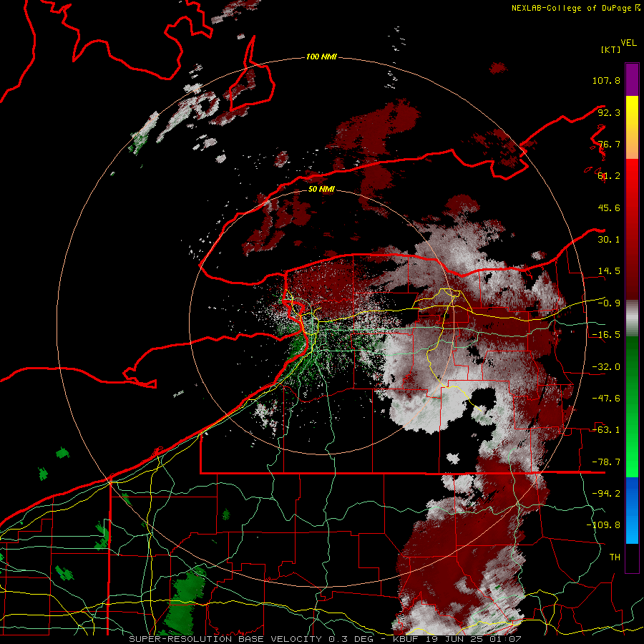
Task: Click the 92.3 velocity scale value
Action: point(609,112)
